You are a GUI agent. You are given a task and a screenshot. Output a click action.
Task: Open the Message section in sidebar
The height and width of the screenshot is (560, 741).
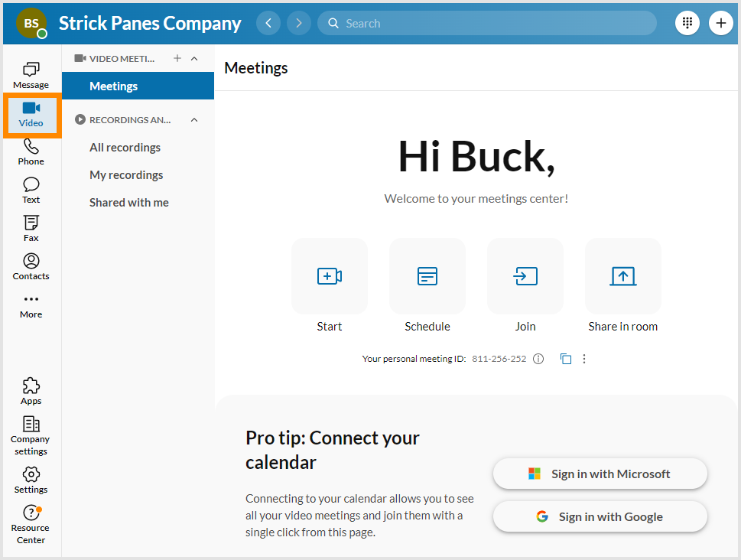pyautogui.click(x=31, y=74)
